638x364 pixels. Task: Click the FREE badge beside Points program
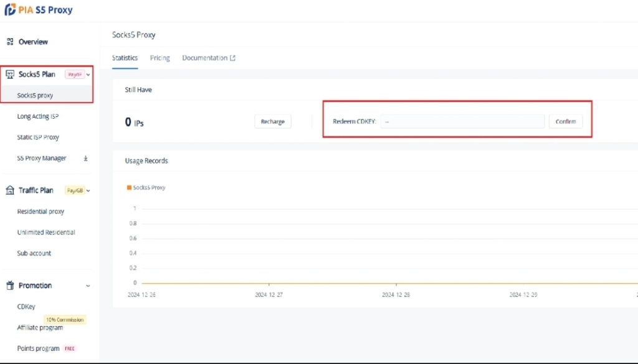70,348
